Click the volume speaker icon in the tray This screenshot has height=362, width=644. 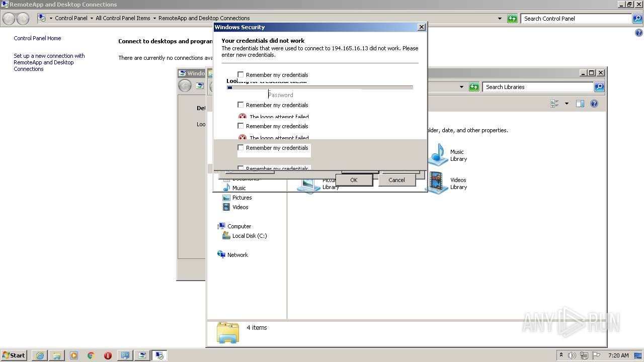pos(572,355)
